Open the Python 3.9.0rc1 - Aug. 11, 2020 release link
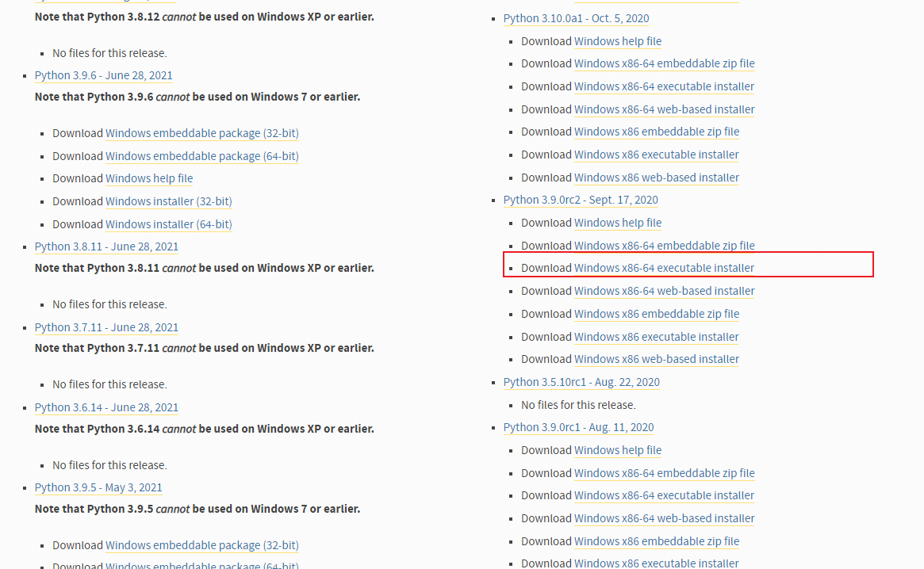The width and height of the screenshot is (924, 569). (579, 428)
